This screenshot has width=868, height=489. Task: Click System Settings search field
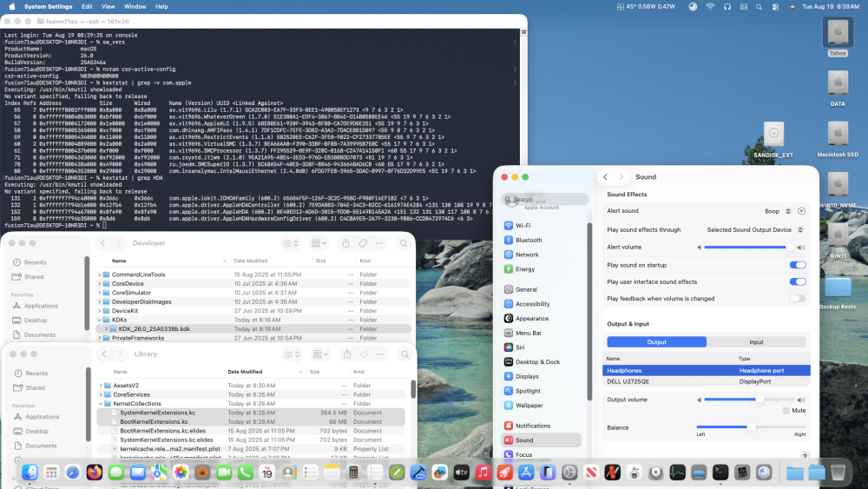click(545, 200)
